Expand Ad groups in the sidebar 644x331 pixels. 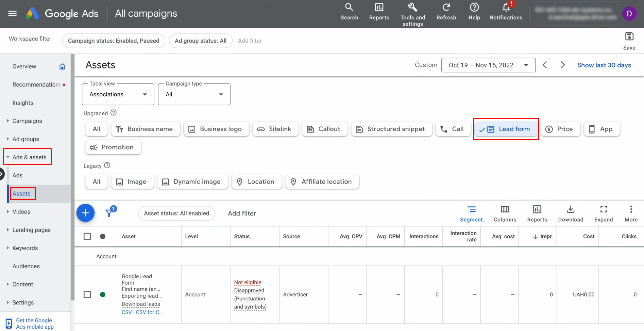(8, 139)
